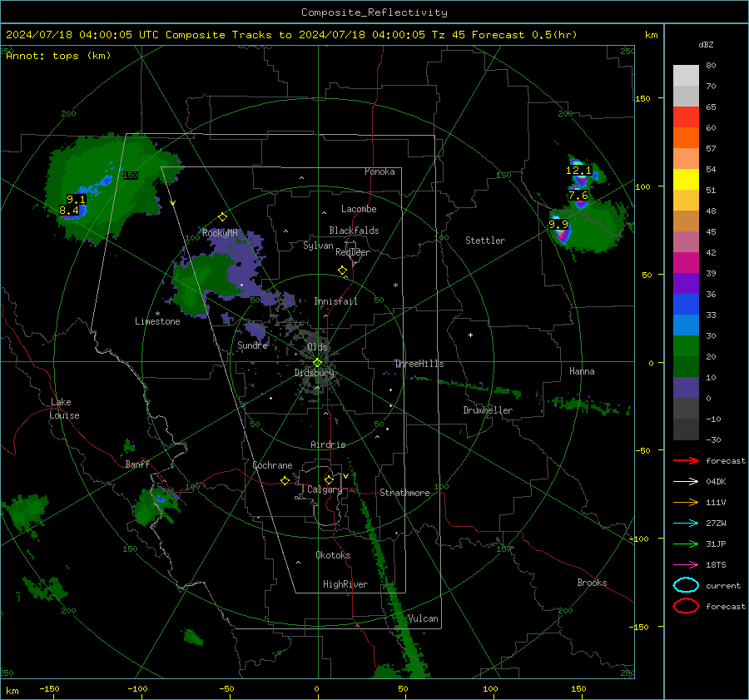749x700 pixels.
Task: Select the bright blue dBZ swatch near 36
Action: (x=686, y=304)
